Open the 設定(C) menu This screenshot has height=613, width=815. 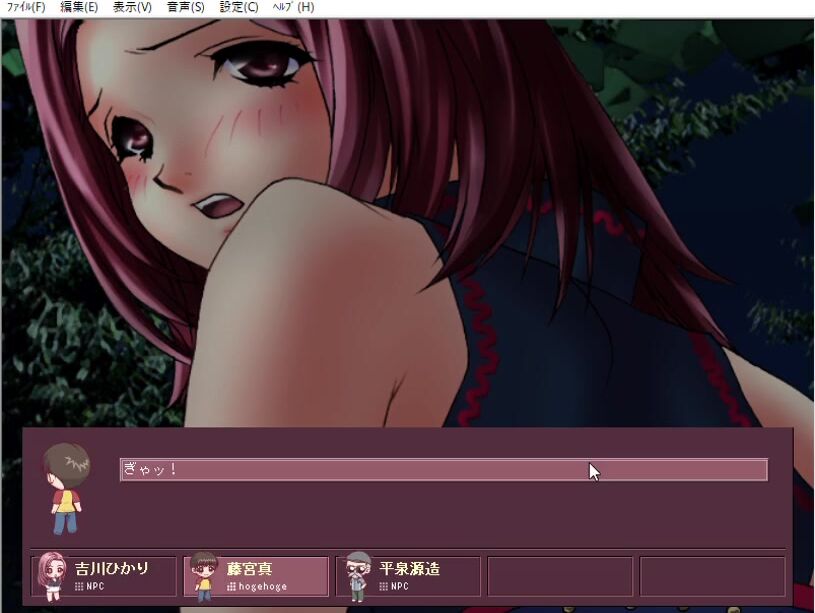[x=238, y=7]
